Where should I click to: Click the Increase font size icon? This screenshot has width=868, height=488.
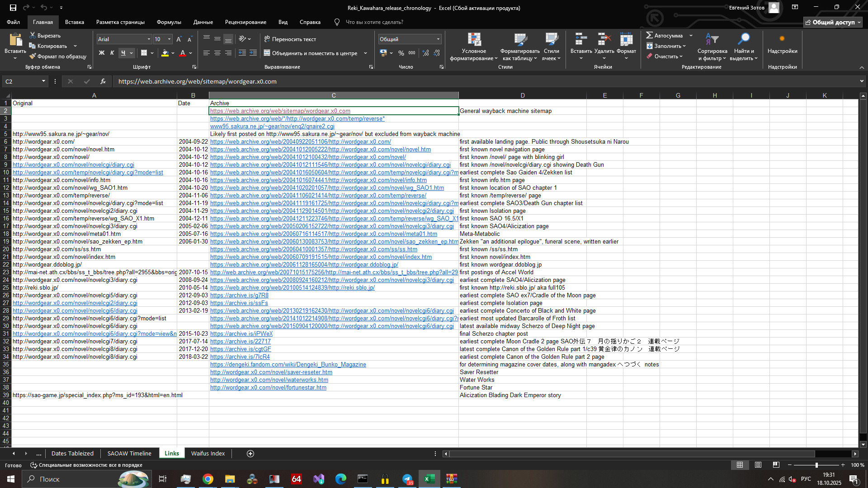click(x=179, y=39)
